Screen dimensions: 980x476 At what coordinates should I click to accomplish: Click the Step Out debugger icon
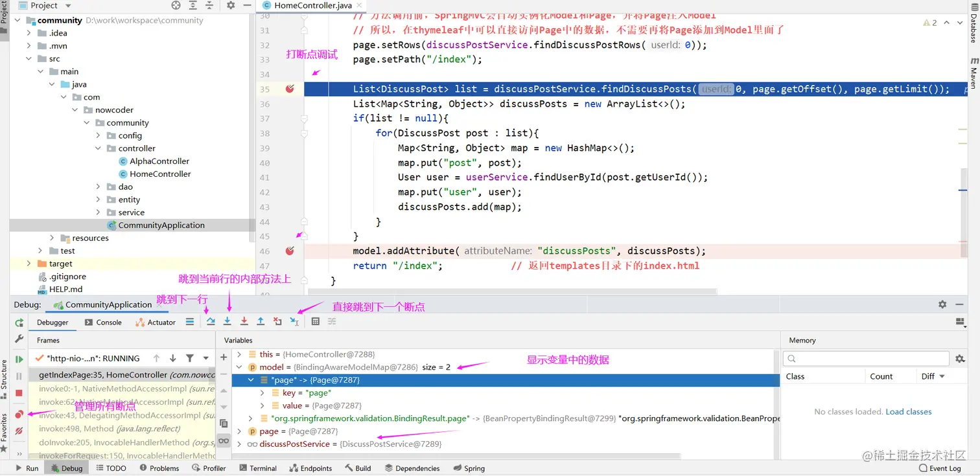(x=261, y=321)
